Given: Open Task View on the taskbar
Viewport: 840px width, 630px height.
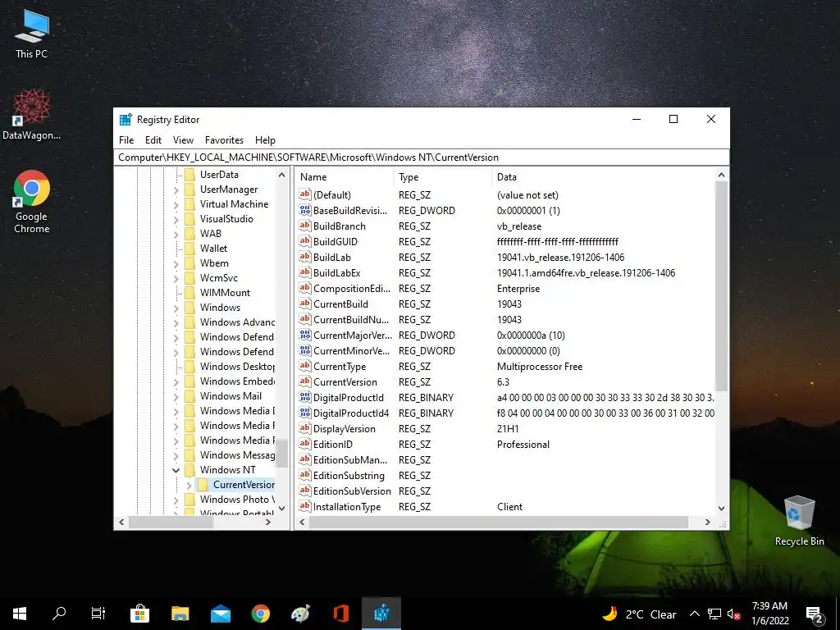Looking at the screenshot, I should 98,614.
